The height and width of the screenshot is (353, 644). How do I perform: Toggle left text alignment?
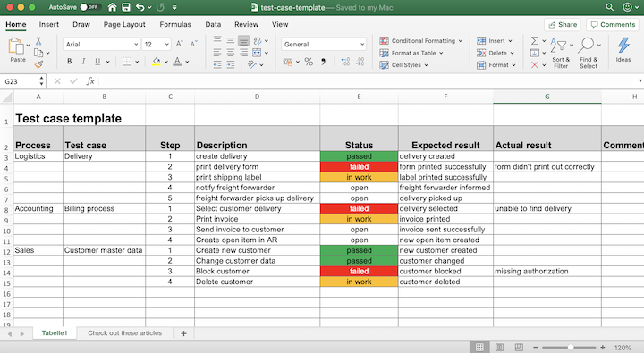217,53
